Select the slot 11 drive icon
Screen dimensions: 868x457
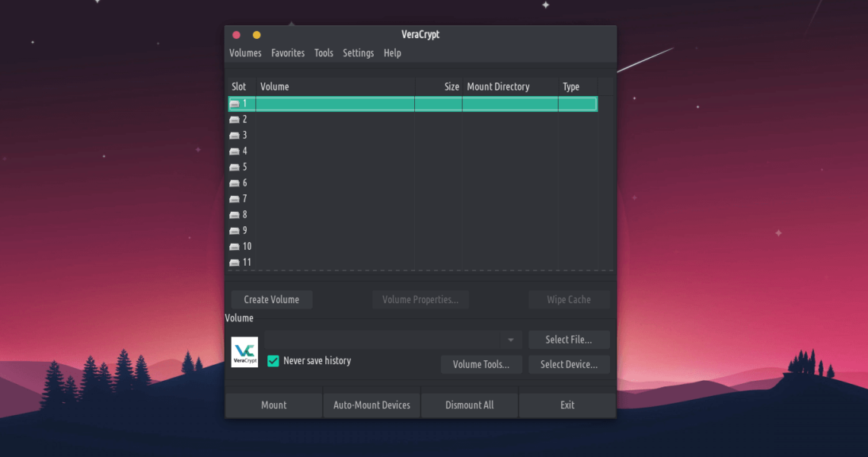[235, 263]
